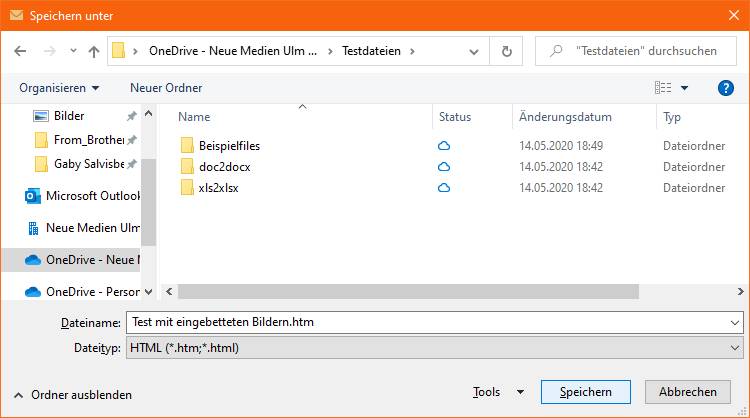Open the recent locations dropdown arrow
This screenshot has width=750, height=418.
pos(73,51)
